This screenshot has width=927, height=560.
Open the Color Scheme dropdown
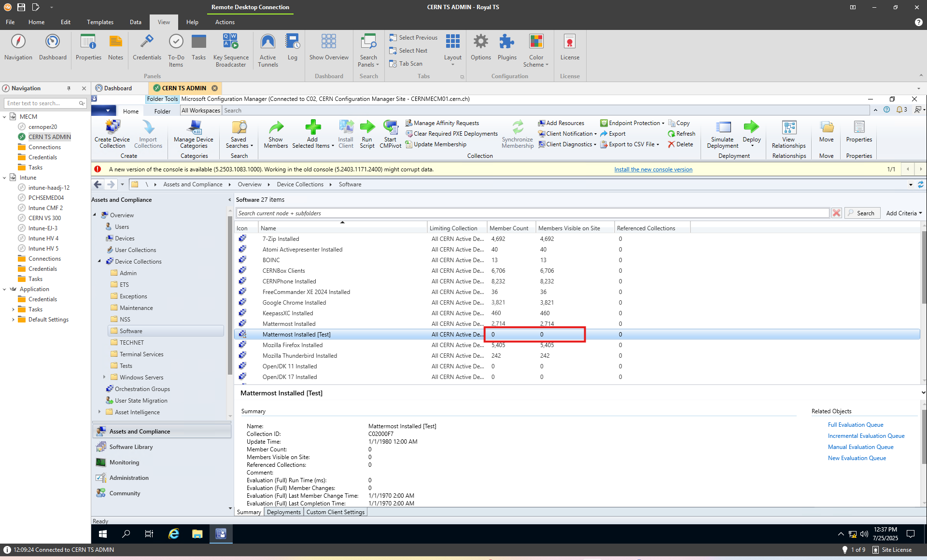point(536,50)
